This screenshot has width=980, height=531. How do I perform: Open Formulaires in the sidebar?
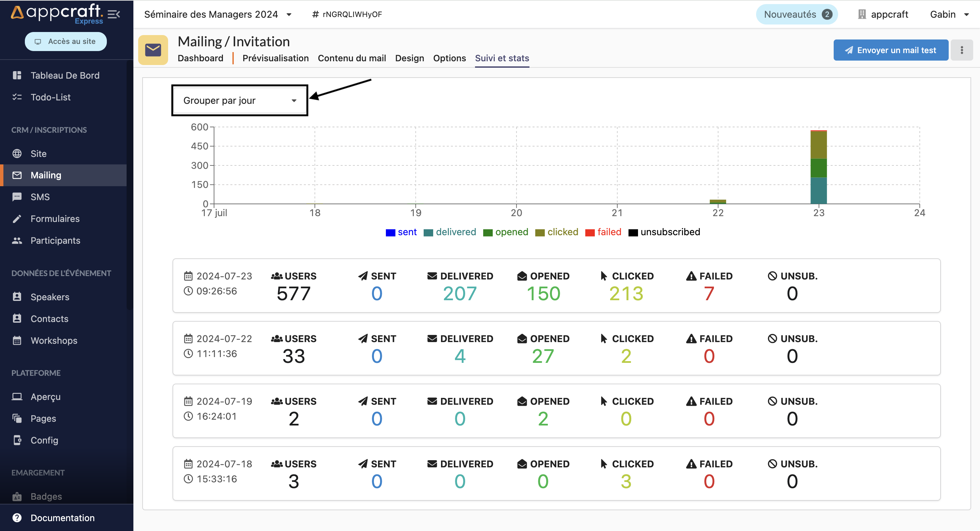(x=55, y=219)
